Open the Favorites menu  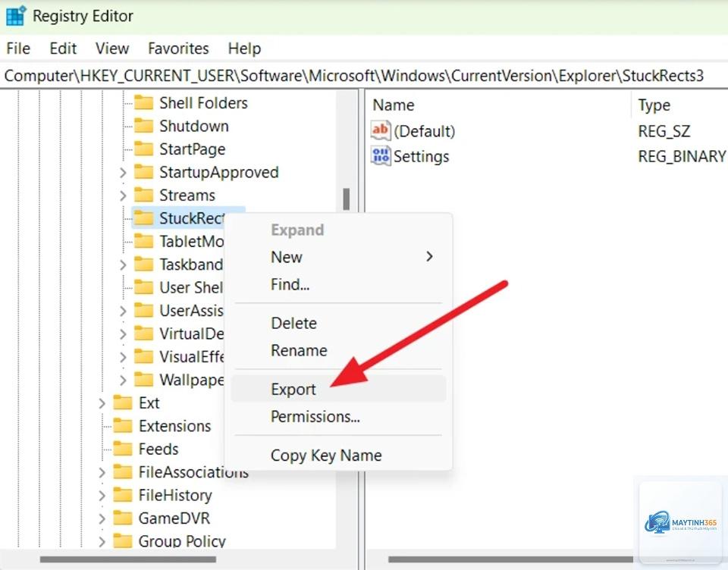pos(178,49)
